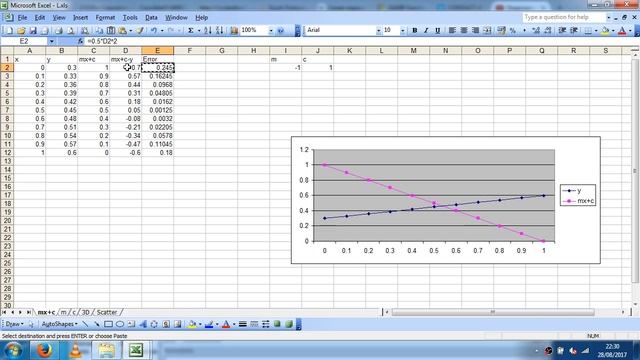640x360 pixels.
Task: Expand the Draw menu on Drawing toolbar
Action: [14, 324]
